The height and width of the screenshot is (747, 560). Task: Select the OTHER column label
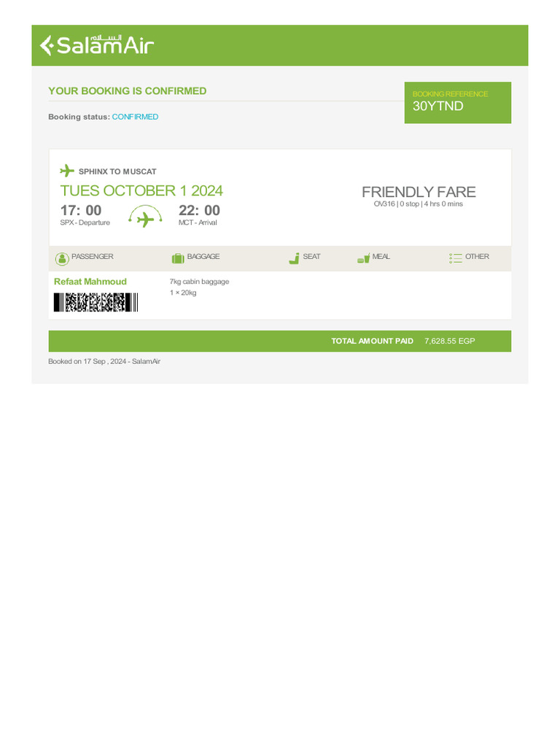(477, 257)
